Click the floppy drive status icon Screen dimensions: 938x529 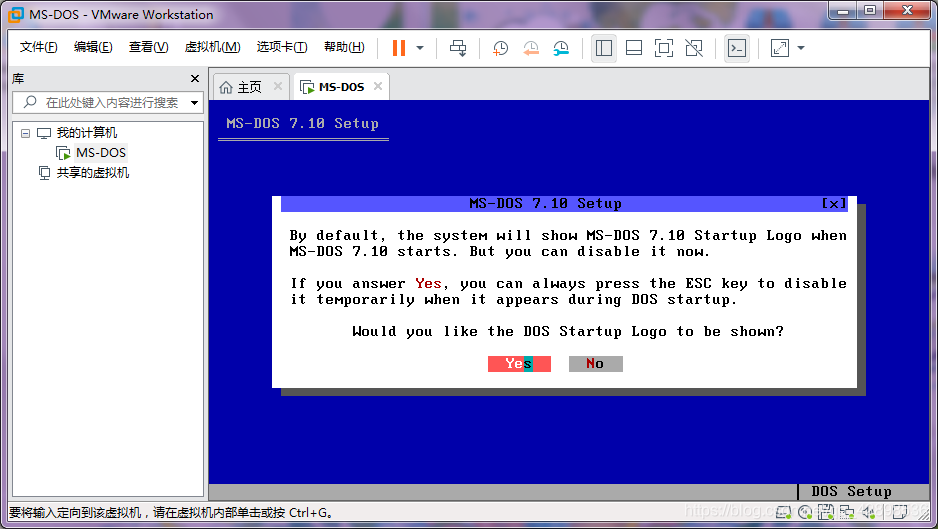(826, 512)
